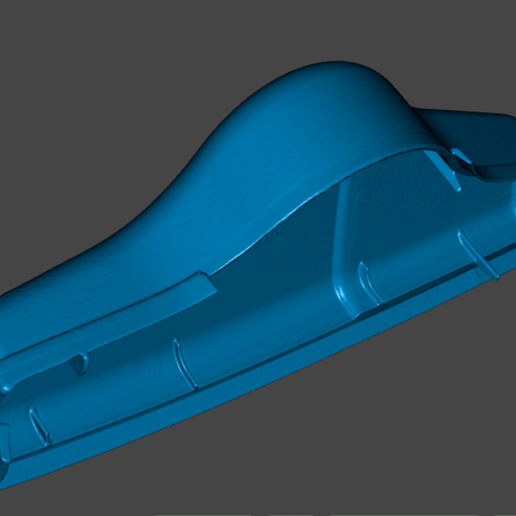Viewport: 516px width, 516px height.
Task: Click the curved rib in the cavity center
Action: [x=185, y=363]
